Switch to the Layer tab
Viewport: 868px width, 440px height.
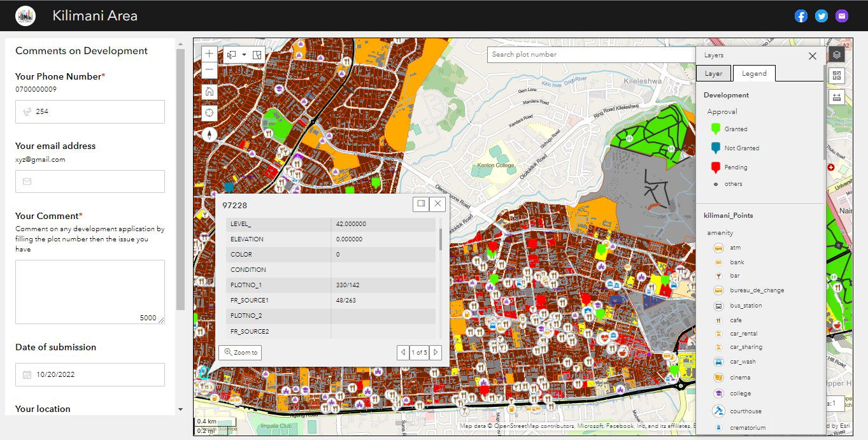click(713, 73)
